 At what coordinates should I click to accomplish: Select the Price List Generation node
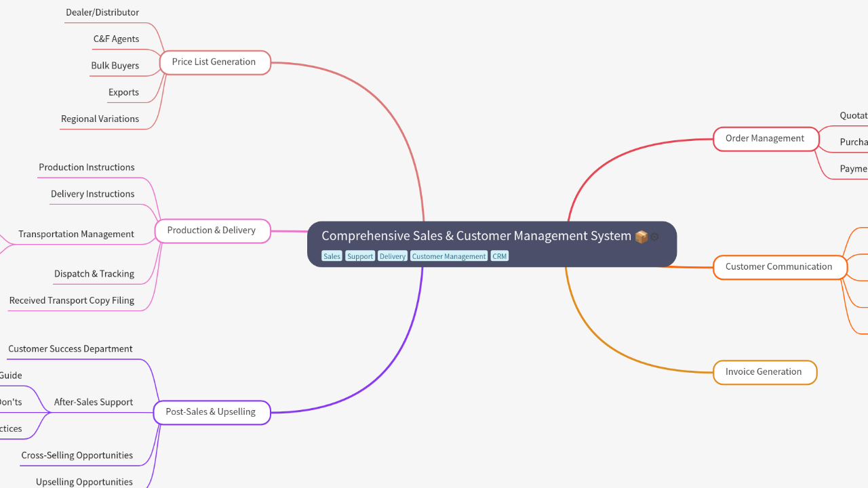click(215, 62)
